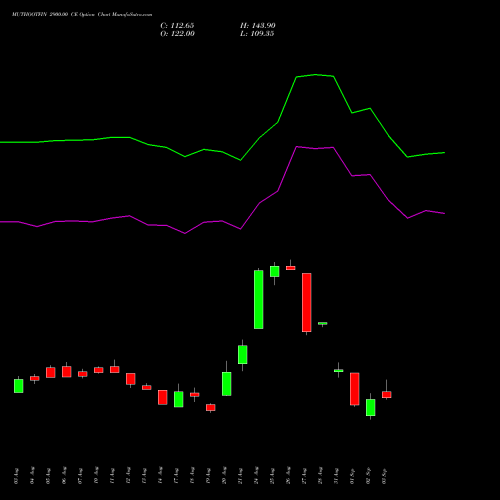Click the tall red candle for 27 Aug
Image resolution: width=500 pixels, height=500 pixels.
pyautogui.click(x=307, y=302)
